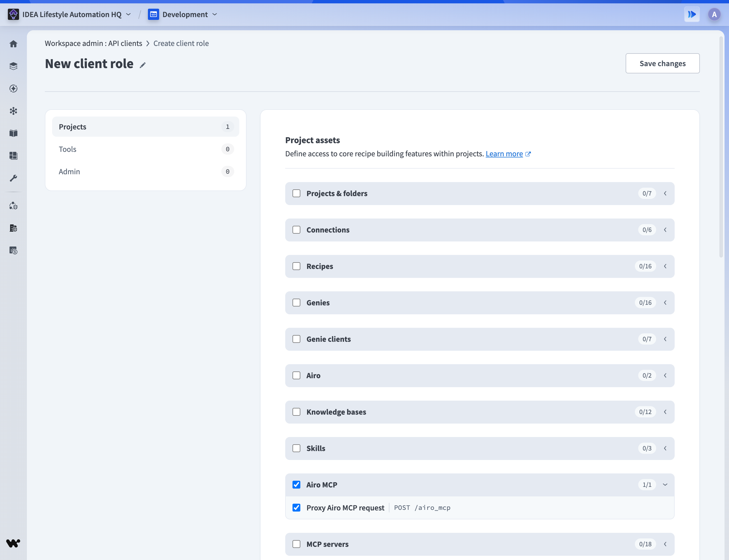The height and width of the screenshot is (560, 729).
Task: Edit the role name with pencil icon
Action: point(143,65)
